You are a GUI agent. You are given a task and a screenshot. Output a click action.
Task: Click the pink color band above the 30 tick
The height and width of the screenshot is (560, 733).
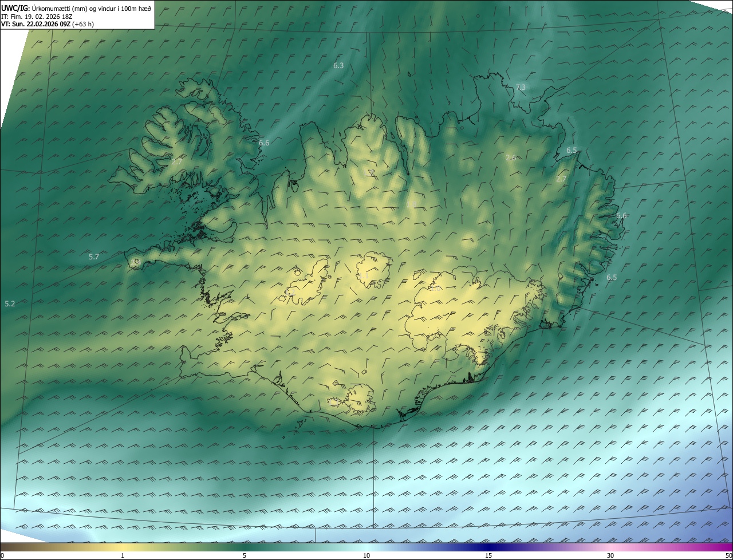coord(610,547)
